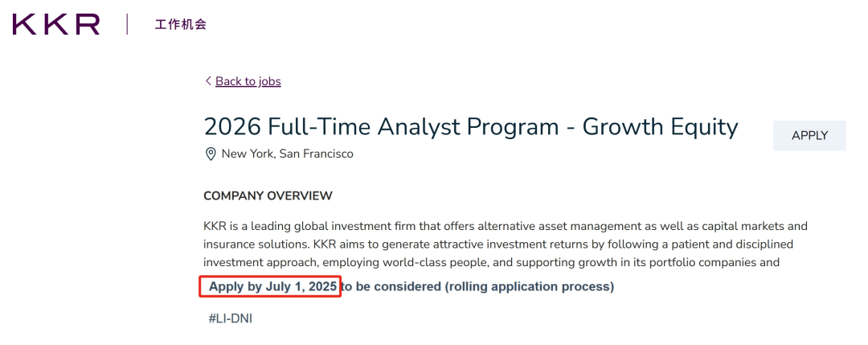Open the 工作机会 careers link
The height and width of the screenshot is (345, 868).
point(181,24)
